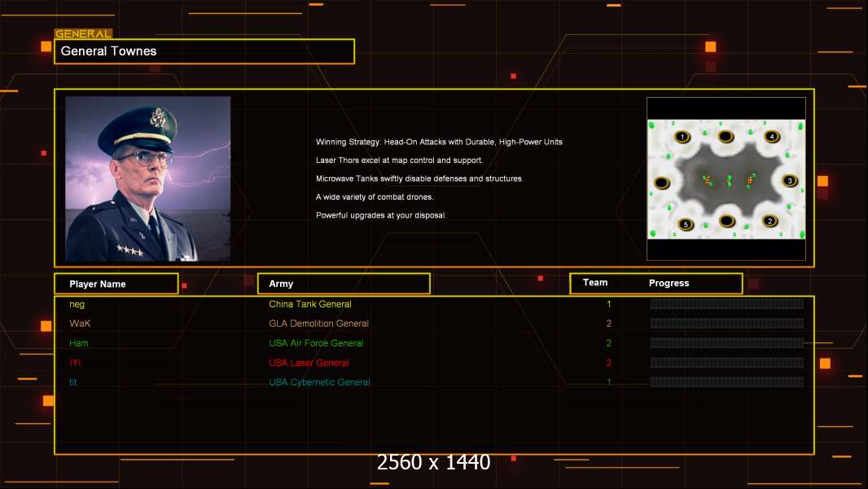Click the Army column header
The height and width of the screenshot is (489, 868).
point(344,284)
